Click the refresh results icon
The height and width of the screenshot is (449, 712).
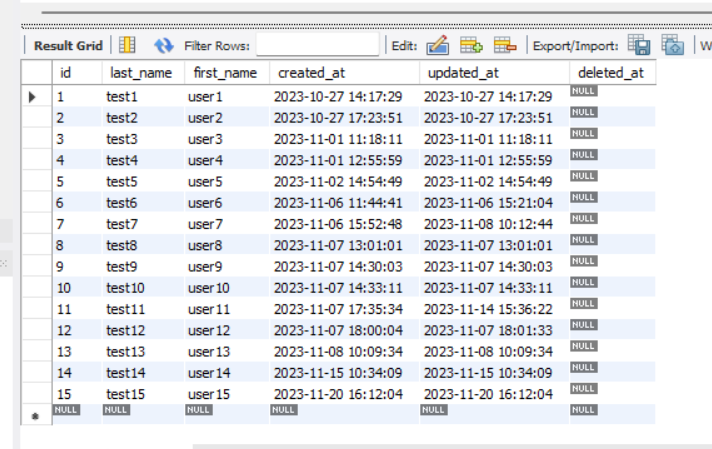[163, 45]
